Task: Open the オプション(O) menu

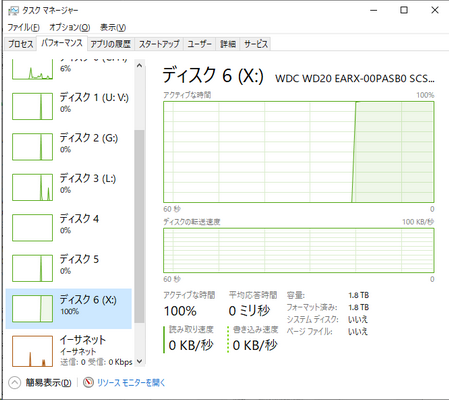Action: 70,27
